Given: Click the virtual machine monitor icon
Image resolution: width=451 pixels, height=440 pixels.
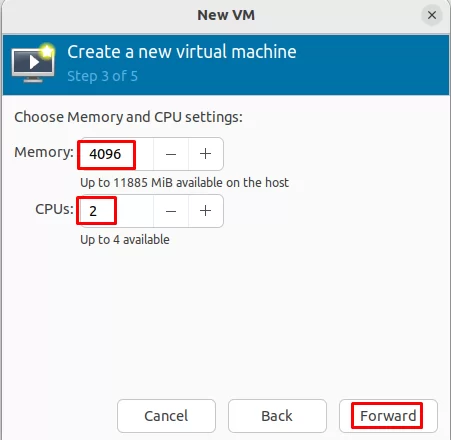Looking at the screenshot, I should coord(33,63).
